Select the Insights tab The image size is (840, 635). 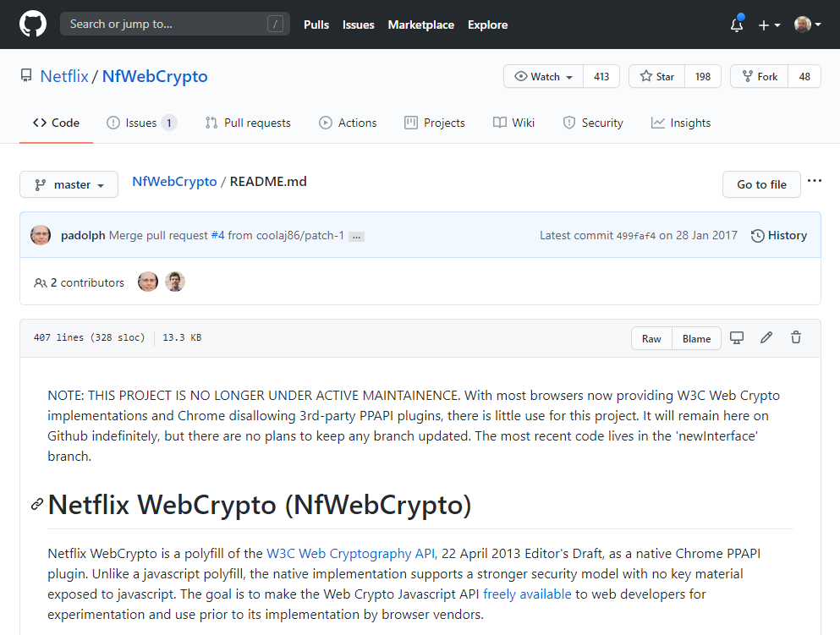[x=681, y=123]
